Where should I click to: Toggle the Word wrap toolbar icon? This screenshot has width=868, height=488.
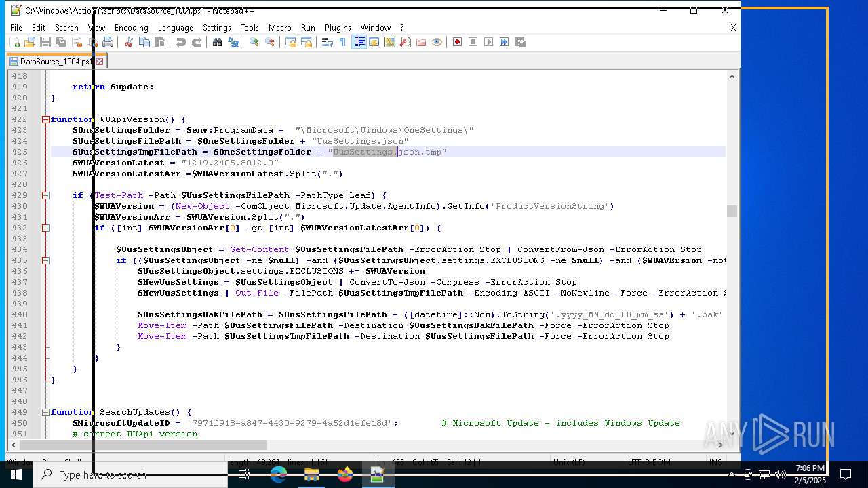(327, 42)
